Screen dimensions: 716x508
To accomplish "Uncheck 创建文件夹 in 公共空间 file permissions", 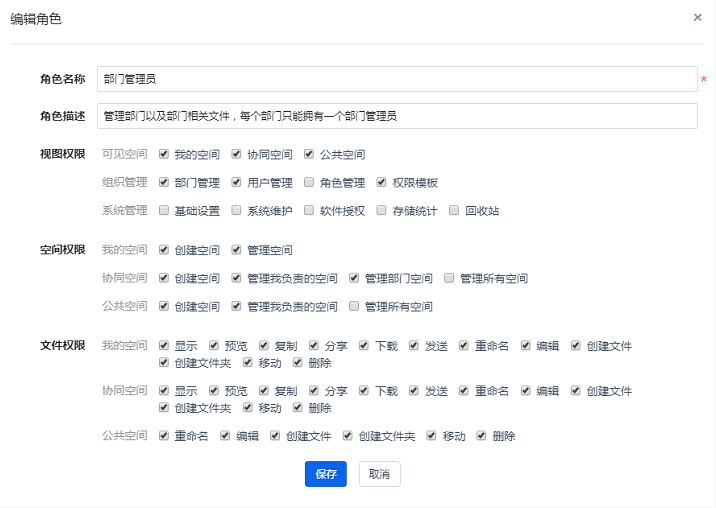I will point(348,436).
